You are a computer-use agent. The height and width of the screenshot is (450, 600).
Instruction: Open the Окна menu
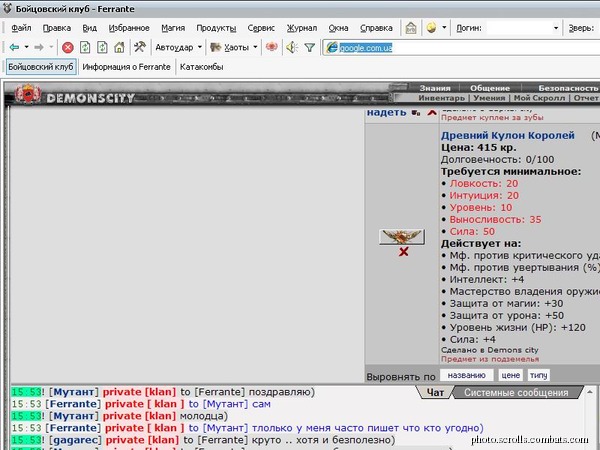tap(338, 28)
